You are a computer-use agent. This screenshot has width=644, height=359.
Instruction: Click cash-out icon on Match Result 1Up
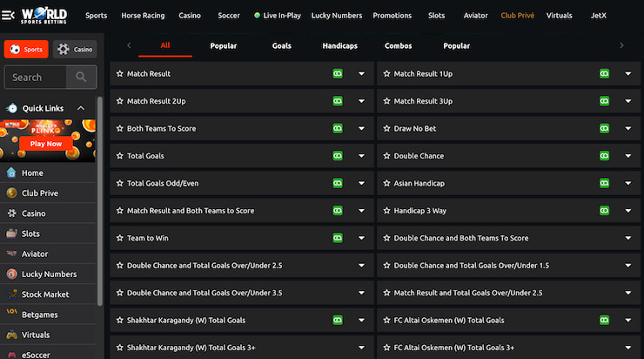(x=604, y=73)
